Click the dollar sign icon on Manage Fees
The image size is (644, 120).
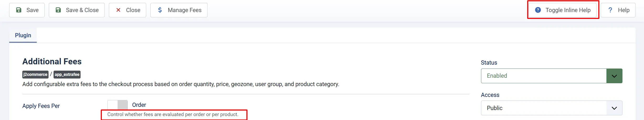pos(160,10)
